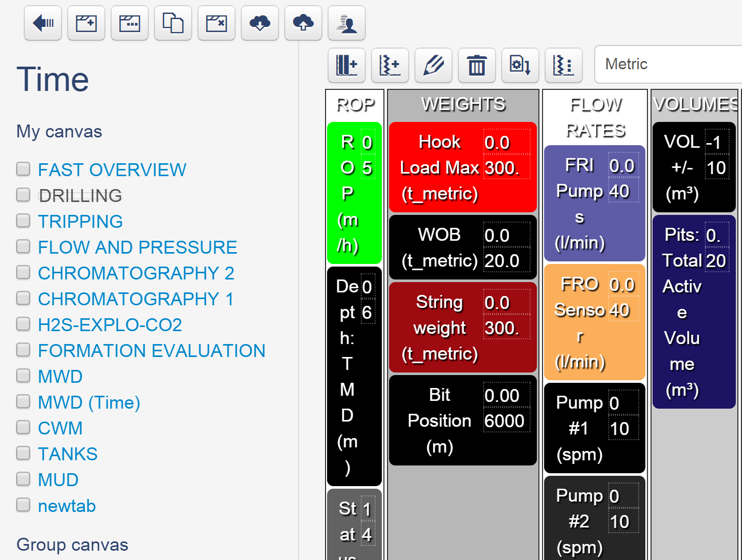The image size is (742, 560).
Task: Click the export settings icon
Action: pyautogui.click(x=520, y=65)
